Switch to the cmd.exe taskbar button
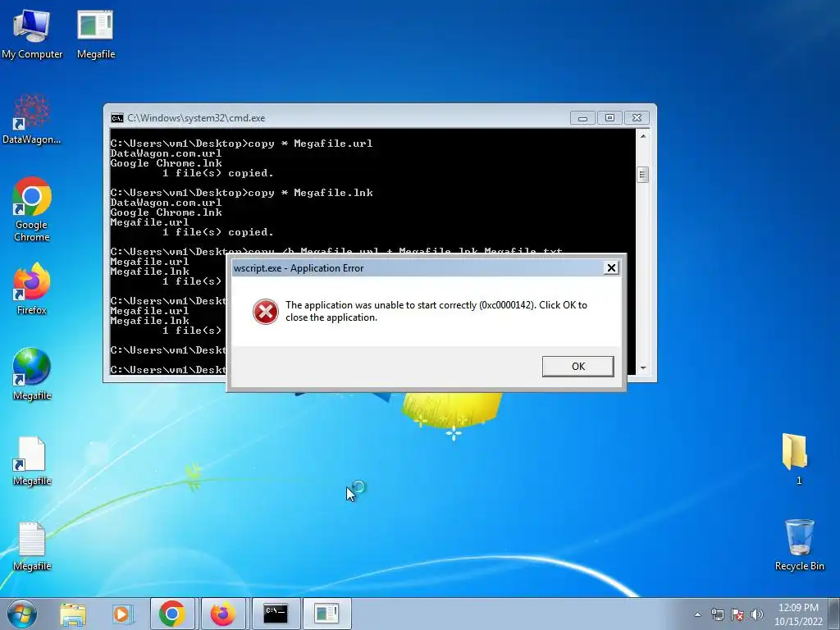Viewport: 840px width, 630px height. point(276,614)
